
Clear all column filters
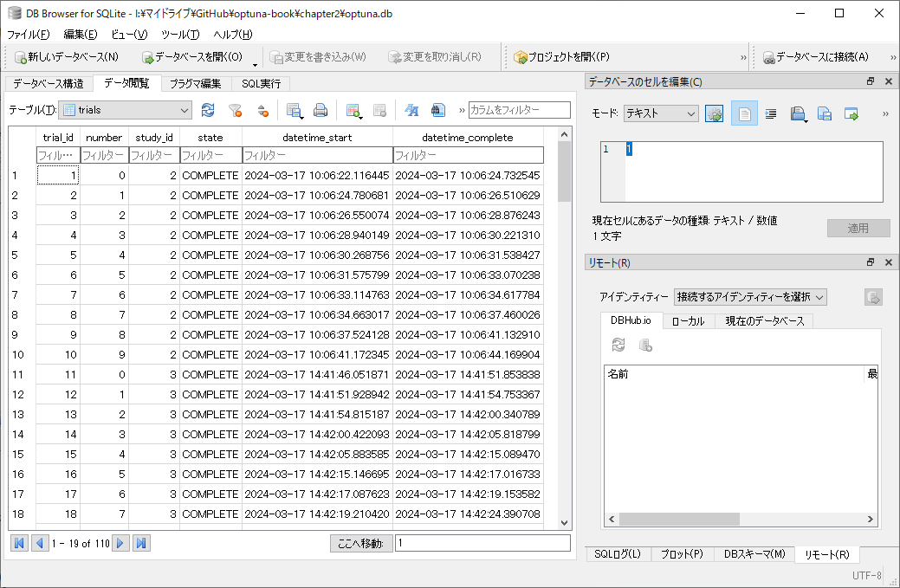click(234, 111)
